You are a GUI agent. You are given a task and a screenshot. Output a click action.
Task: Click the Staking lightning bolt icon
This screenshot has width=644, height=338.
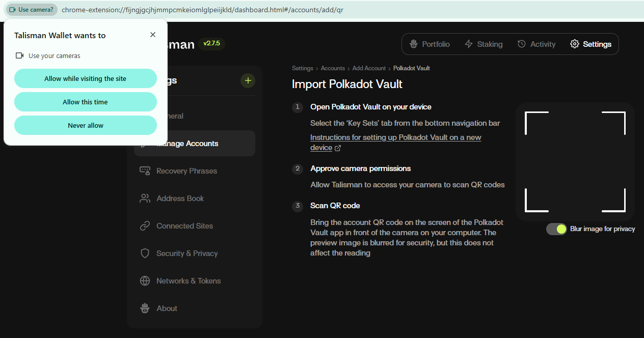pos(469,44)
